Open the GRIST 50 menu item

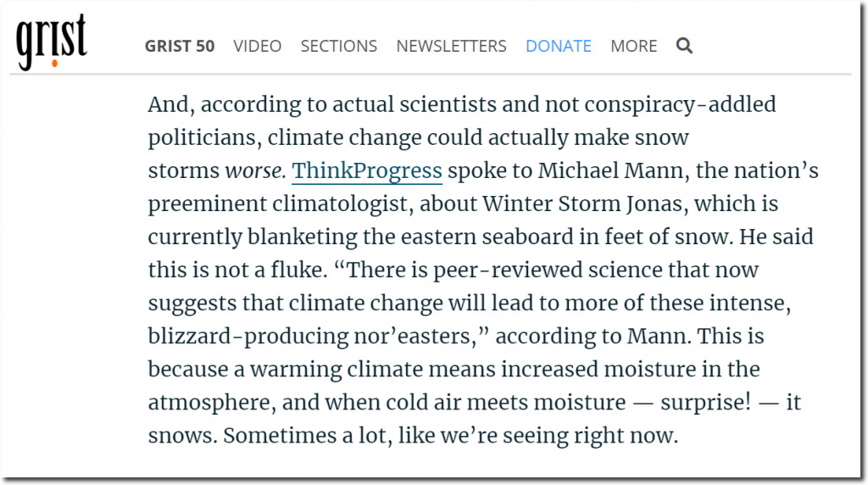[x=180, y=46]
